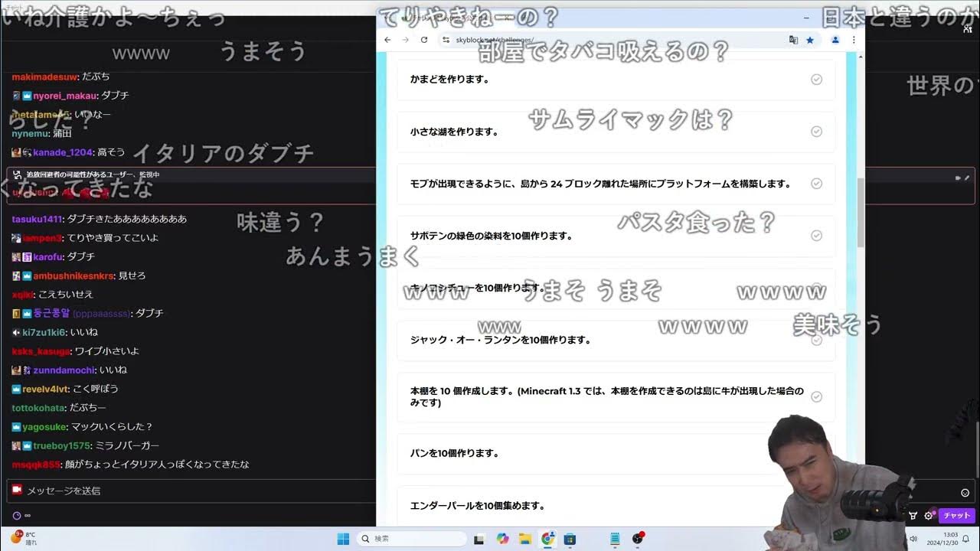Screen dimensions: 980x551
Task: Click the browser page scrollbar thumb
Action: point(861,213)
